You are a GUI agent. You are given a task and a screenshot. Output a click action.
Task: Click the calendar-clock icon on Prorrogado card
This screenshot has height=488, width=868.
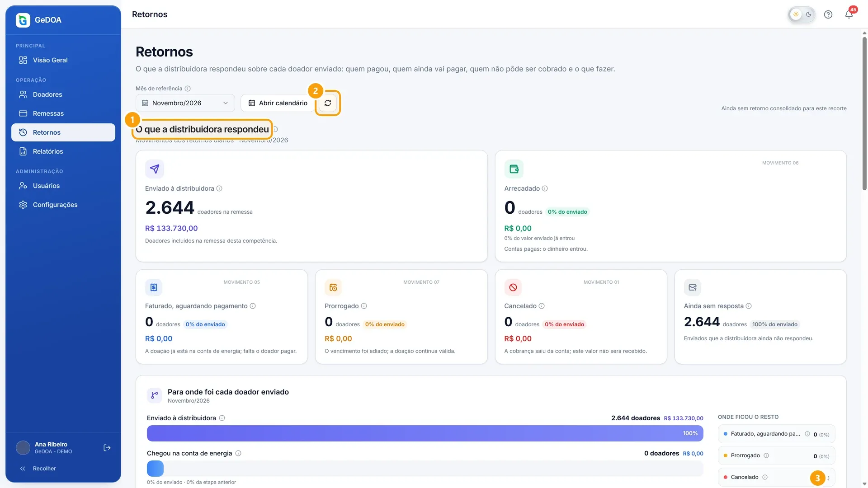coord(333,287)
